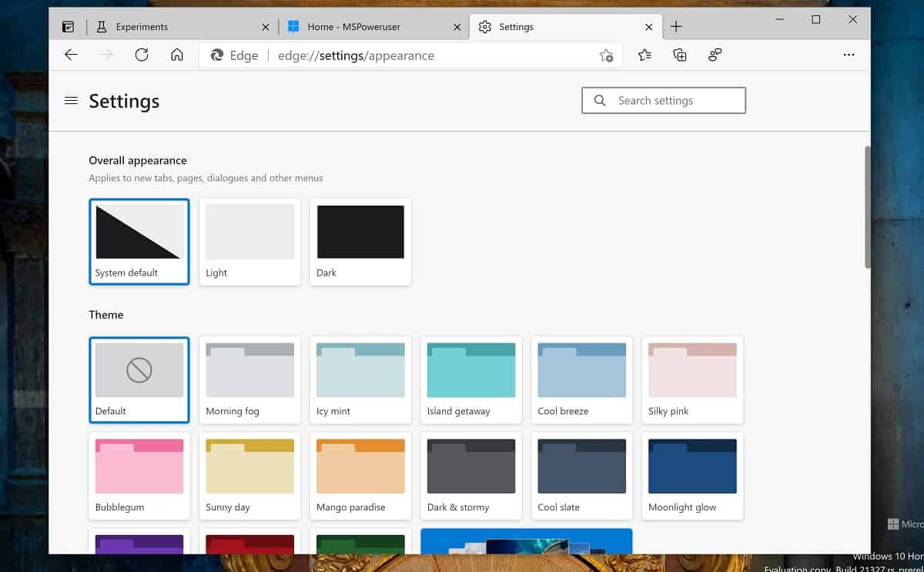
Task: Apply the Island getaway theme swatch
Action: [471, 380]
